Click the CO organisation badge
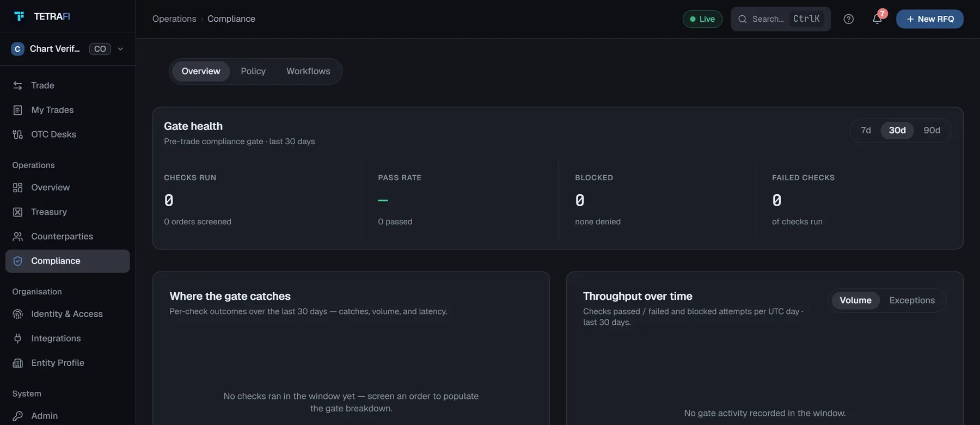Screen dimensions: 980x425 [100, 49]
